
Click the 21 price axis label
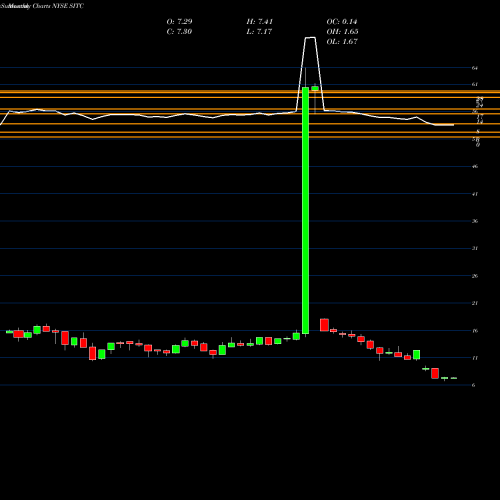tap(475, 303)
